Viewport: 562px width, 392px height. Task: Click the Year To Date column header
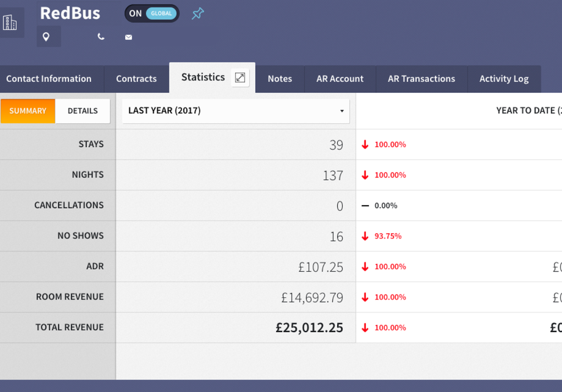coord(529,111)
